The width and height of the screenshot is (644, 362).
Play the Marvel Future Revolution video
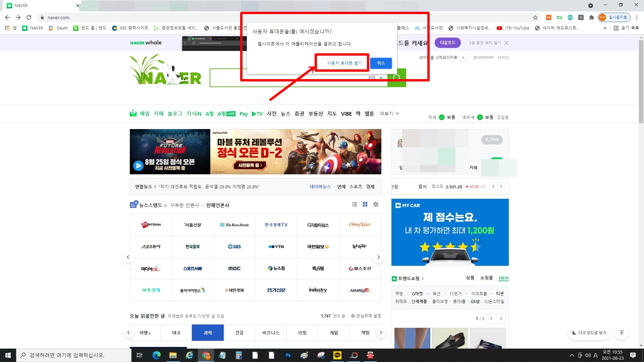coord(138,166)
